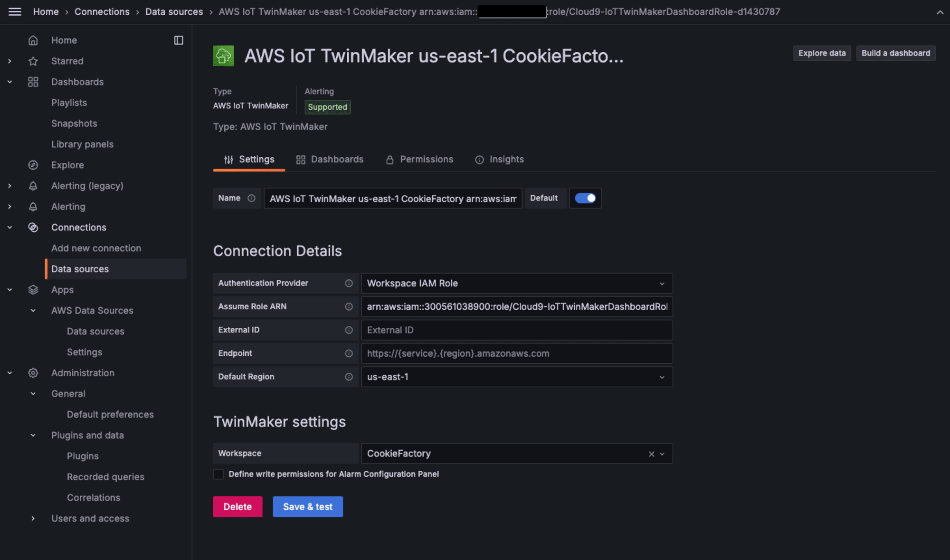Image resolution: width=950 pixels, height=560 pixels.
Task: Edit the data source Name field
Action: pyautogui.click(x=393, y=199)
